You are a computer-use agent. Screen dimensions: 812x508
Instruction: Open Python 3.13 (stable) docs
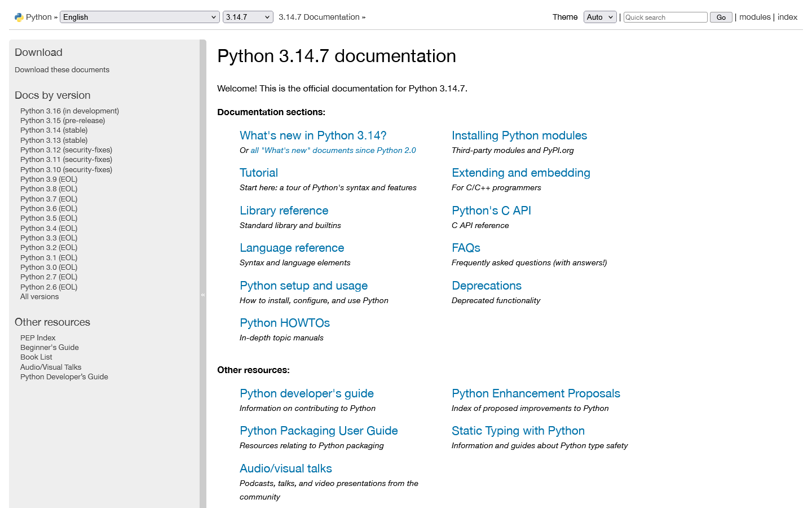click(x=54, y=140)
